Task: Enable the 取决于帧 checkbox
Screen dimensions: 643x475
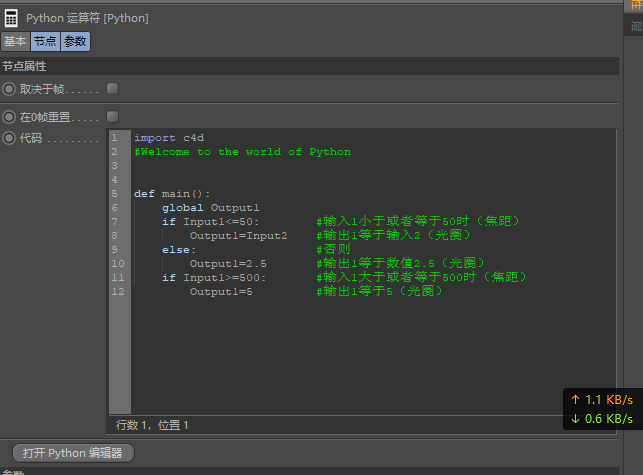Action: click(112, 89)
